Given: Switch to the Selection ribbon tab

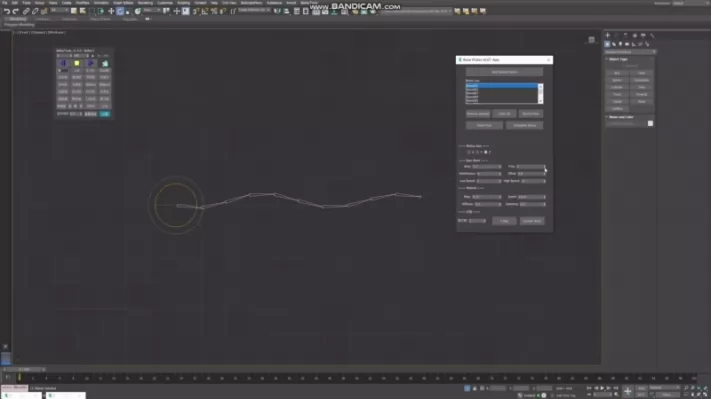Looking at the screenshot, I should tap(70, 19).
